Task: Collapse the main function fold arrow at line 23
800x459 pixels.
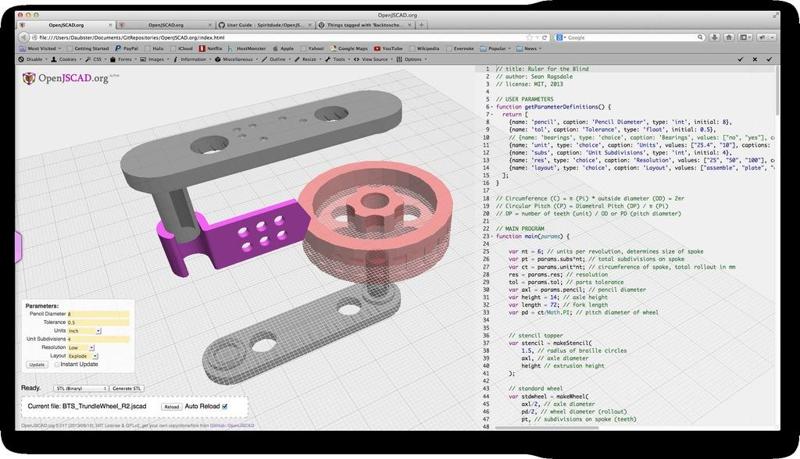Action: tap(492, 237)
